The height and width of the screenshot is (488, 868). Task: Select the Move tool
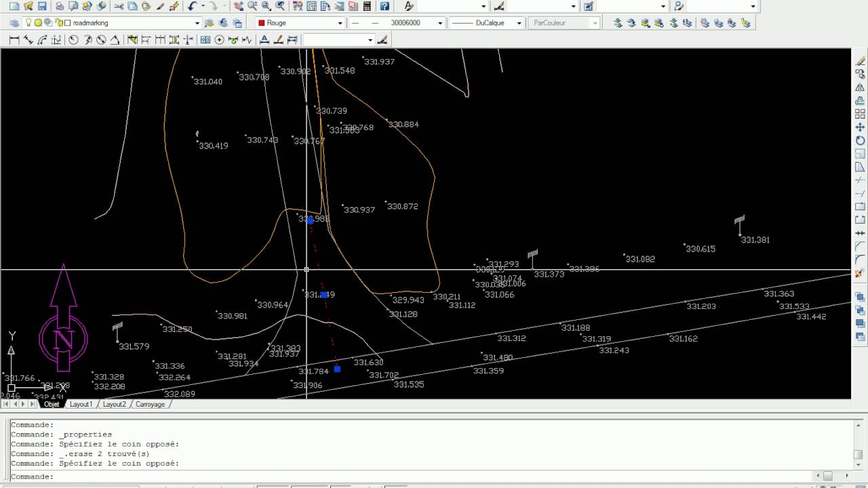[x=861, y=127]
